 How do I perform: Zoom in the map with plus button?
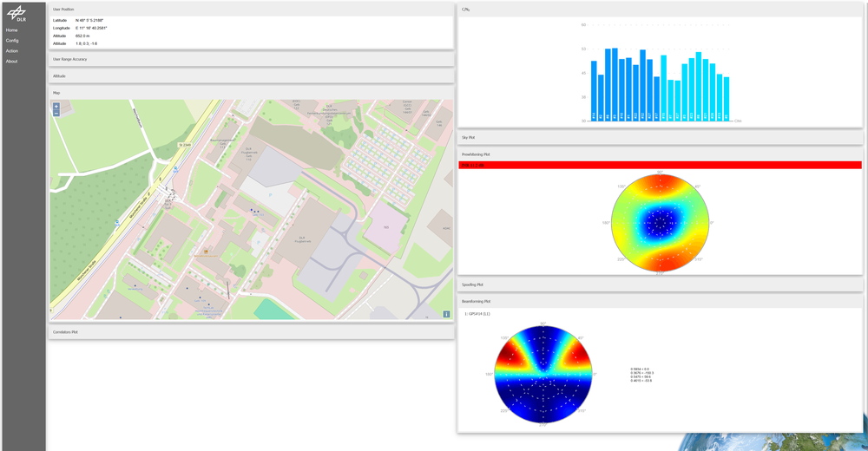click(56, 107)
